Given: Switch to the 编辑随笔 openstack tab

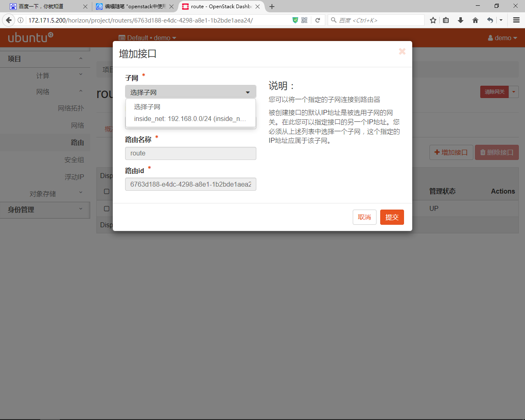Looking at the screenshot, I should (x=135, y=7).
